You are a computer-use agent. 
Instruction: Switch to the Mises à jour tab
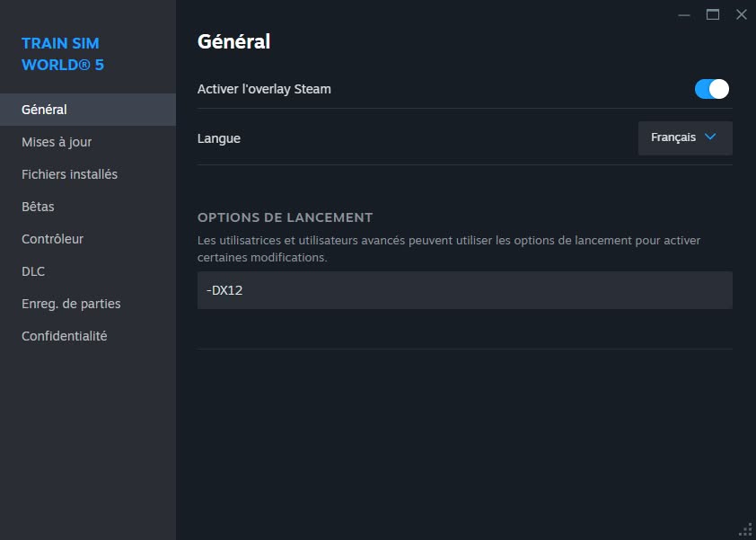[88, 142]
